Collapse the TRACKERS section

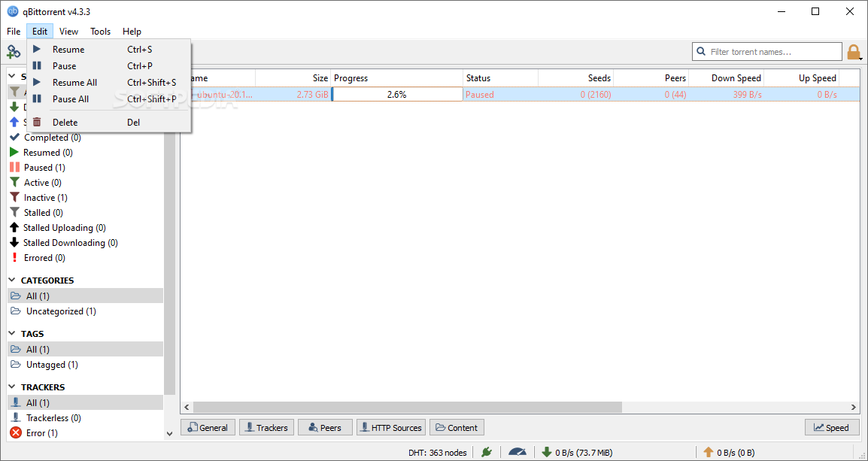[x=12, y=387]
